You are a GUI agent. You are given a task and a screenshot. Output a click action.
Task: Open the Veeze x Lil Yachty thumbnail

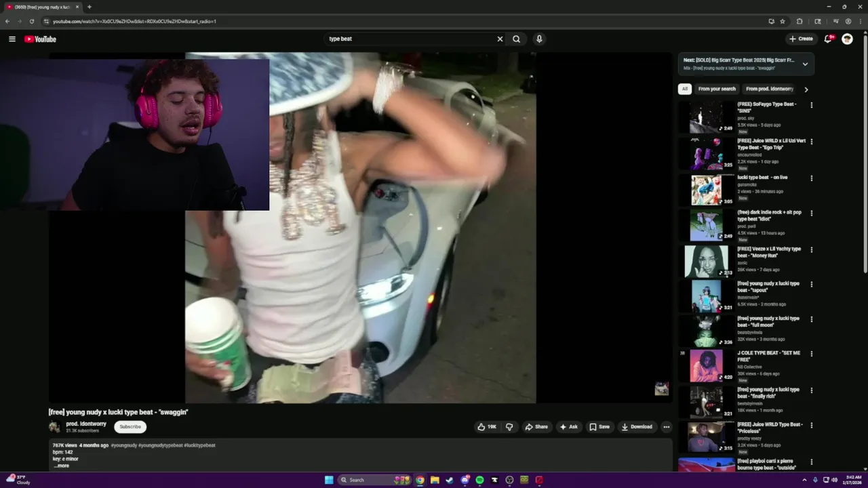[x=706, y=262]
